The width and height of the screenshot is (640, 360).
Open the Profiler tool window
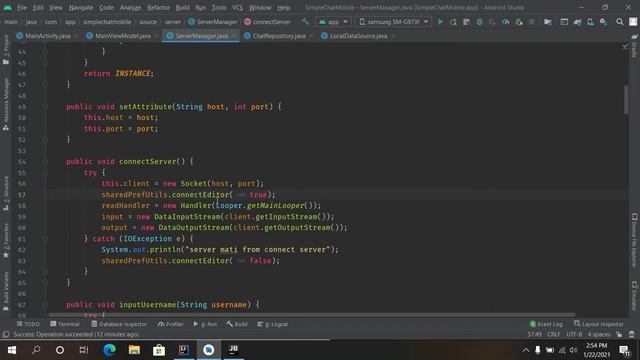click(171, 324)
